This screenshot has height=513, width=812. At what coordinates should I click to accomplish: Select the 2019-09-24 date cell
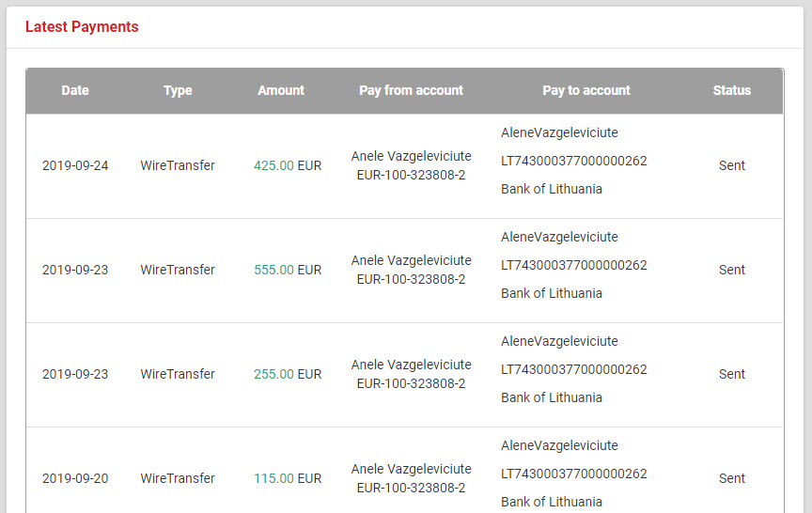click(75, 166)
